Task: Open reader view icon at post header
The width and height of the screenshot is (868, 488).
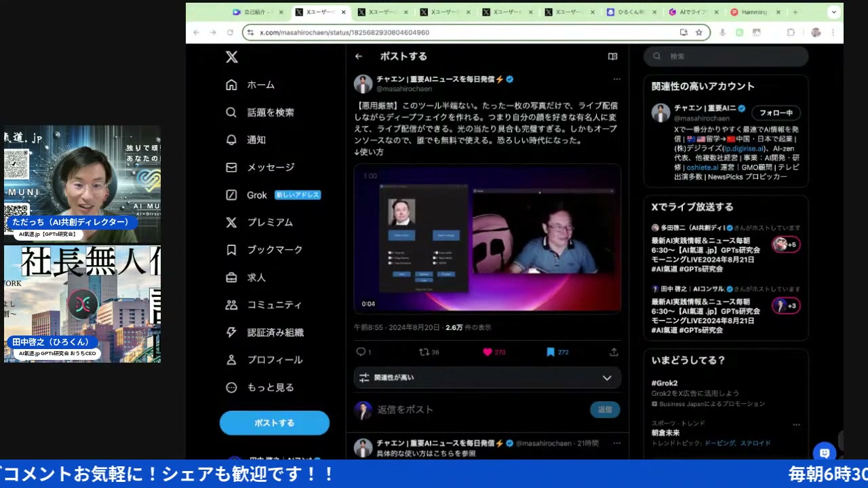Action: pyautogui.click(x=613, y=56)
